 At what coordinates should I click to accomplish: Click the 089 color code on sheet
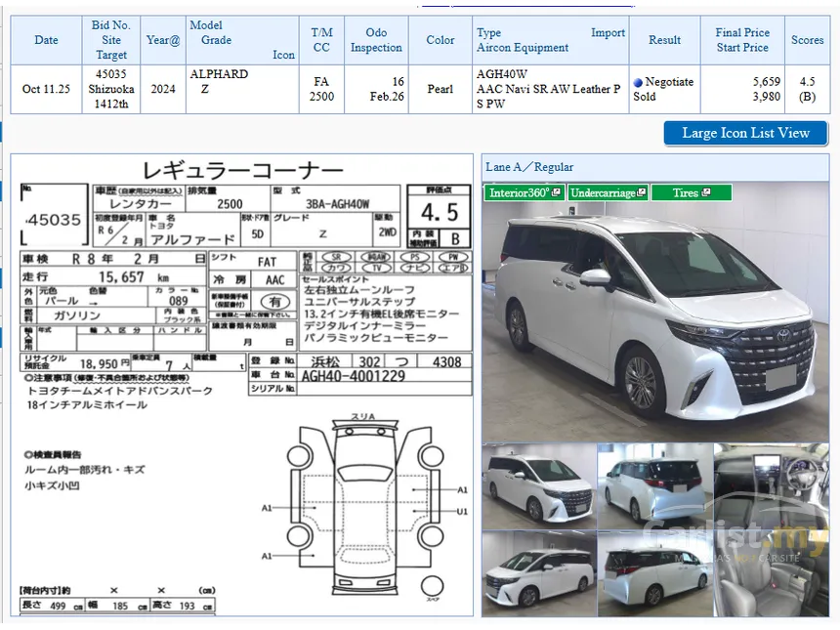(x=179, y=301)
